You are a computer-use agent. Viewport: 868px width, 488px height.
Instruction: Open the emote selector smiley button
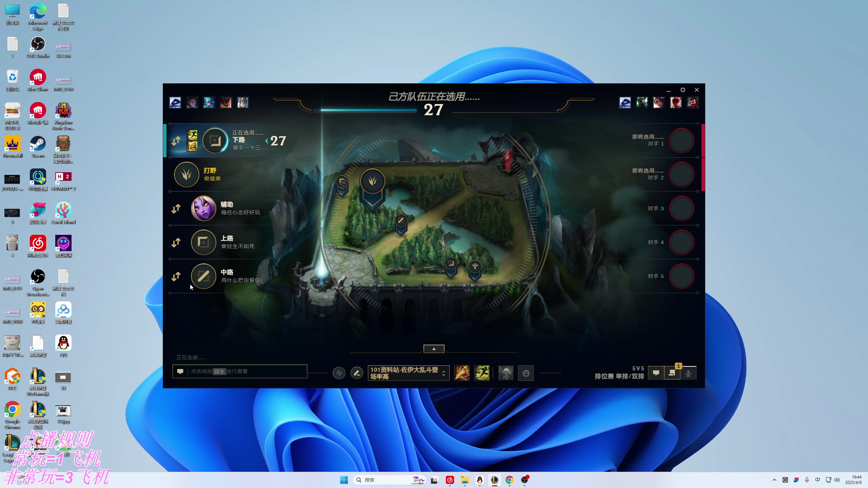tap(526, 373)
